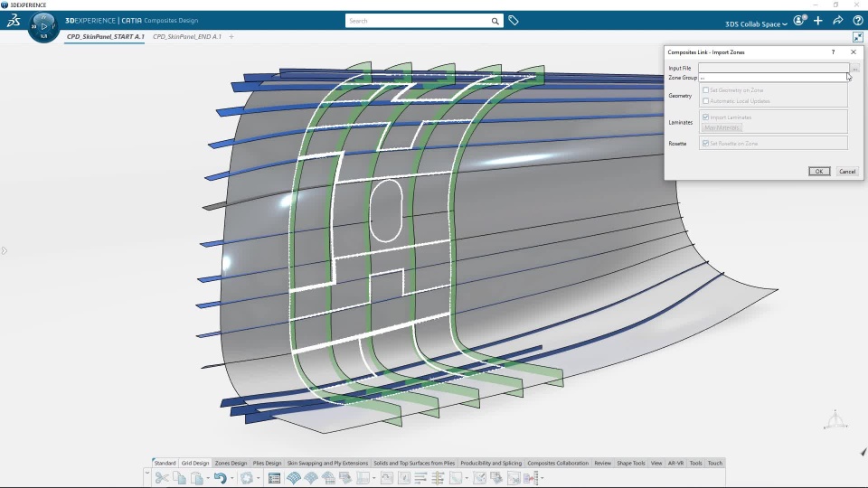Click the Update circular-arrows icon
This screenshot has height=488, width=868.
pyautogui.click(x=247, y=478)
